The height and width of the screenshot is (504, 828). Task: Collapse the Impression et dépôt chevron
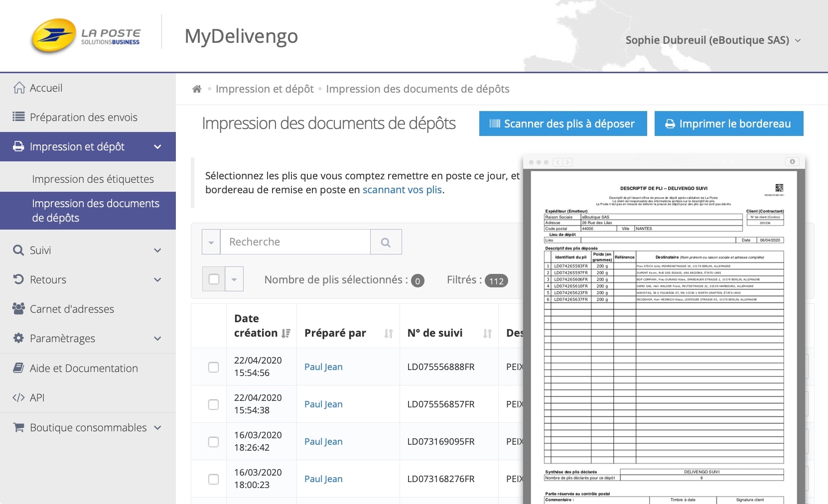pyautogui.click(x=157, y=147)
